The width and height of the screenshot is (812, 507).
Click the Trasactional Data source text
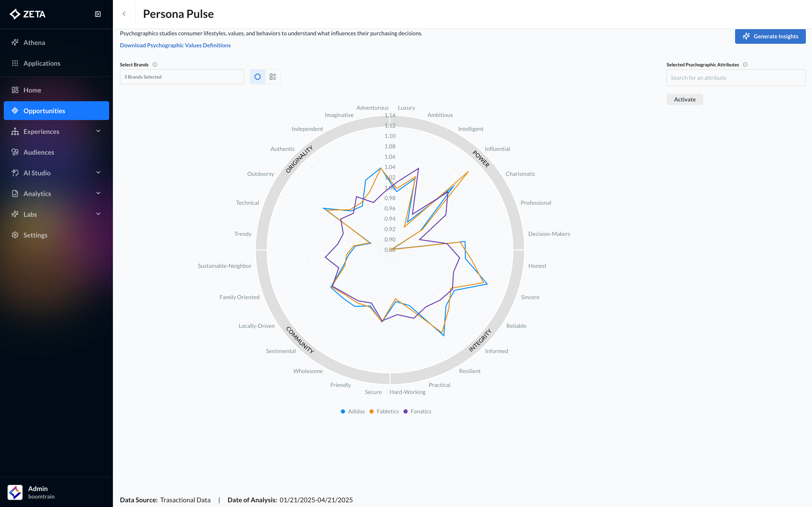pos(185,500)
